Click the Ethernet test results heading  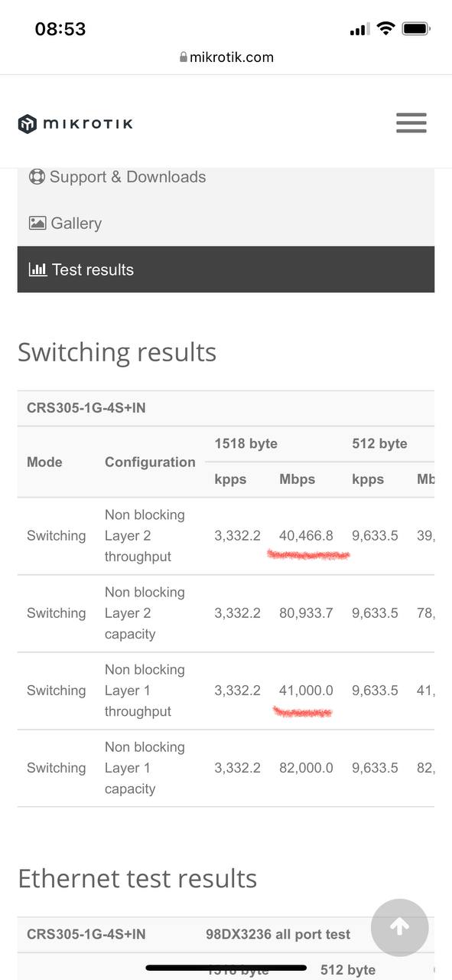click(x=138, y=878)
